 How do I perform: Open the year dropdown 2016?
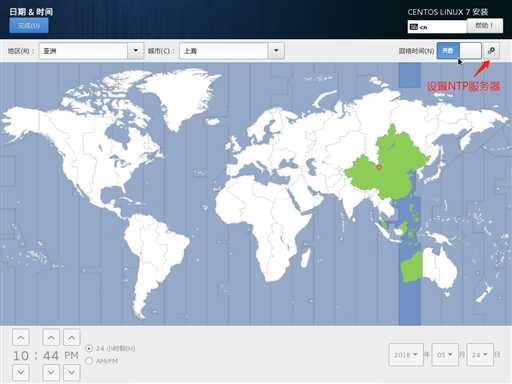[406, 355]
